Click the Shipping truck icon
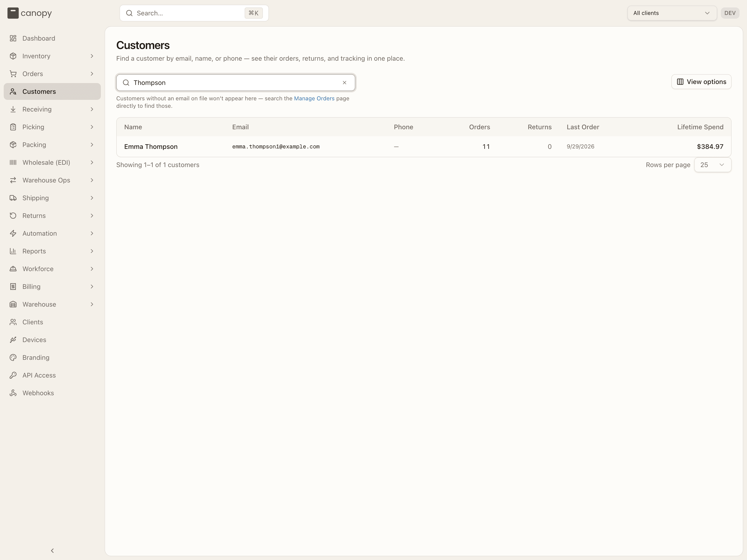747x560 pixels. coord(13,198)
